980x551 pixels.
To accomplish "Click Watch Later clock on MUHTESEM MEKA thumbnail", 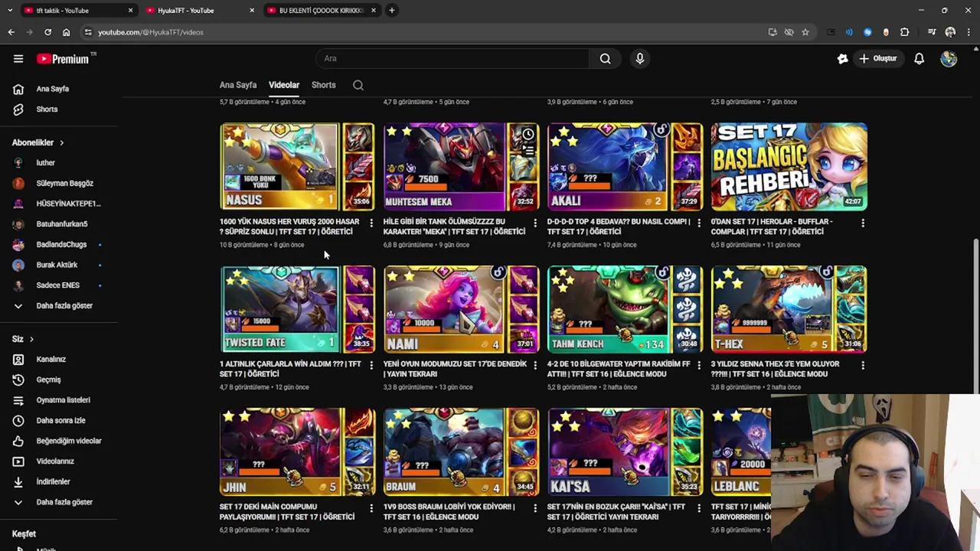I will click(x=528, y=135).
